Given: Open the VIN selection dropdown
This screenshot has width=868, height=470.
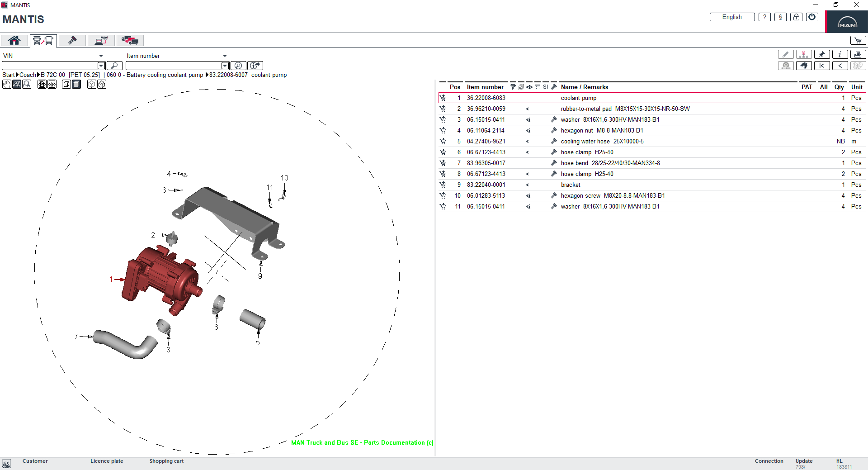Looking at the screenshot, I should 100,56.
